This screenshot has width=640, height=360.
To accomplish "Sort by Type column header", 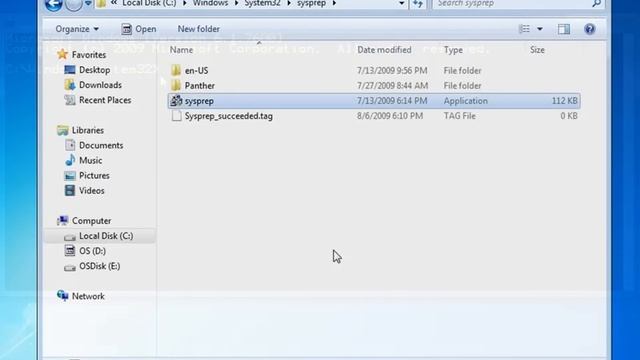I will click(453, 50).
